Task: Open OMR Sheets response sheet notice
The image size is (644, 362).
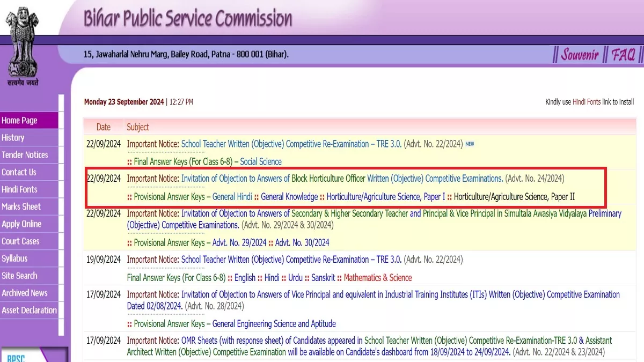Action: tap(369, 346)
